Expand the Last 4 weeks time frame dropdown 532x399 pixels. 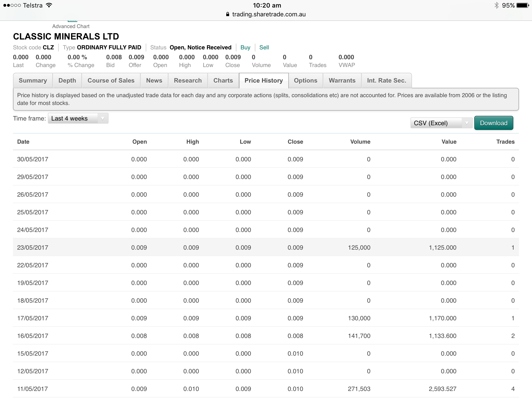tap(78, 118)
